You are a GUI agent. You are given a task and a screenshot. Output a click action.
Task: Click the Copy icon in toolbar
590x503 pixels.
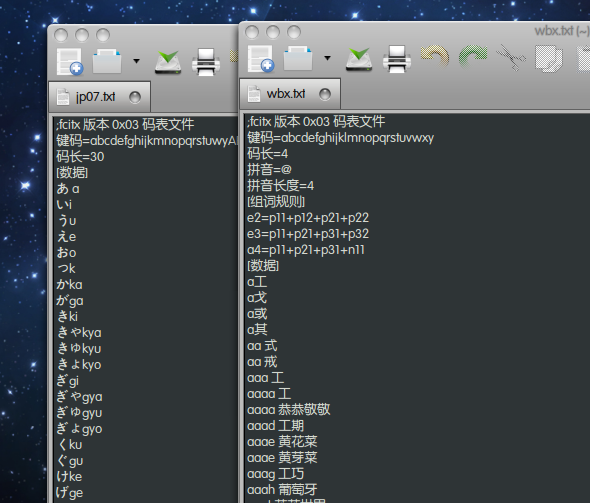(x=549, y=58)
